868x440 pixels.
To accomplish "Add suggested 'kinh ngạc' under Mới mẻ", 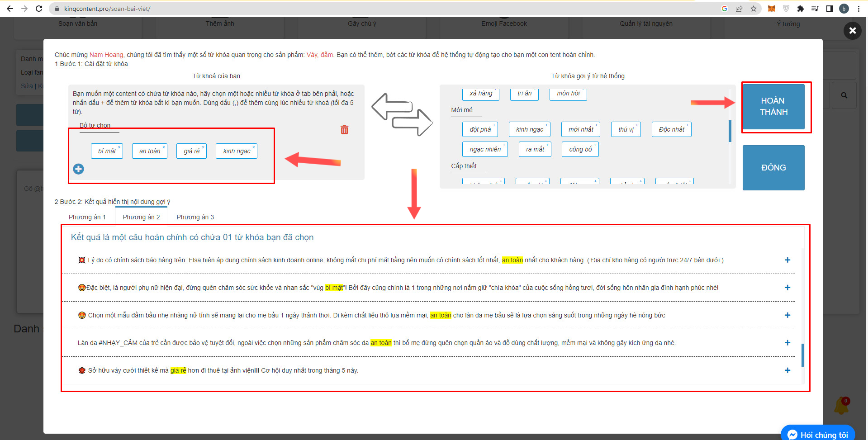I will coord(530,129).
